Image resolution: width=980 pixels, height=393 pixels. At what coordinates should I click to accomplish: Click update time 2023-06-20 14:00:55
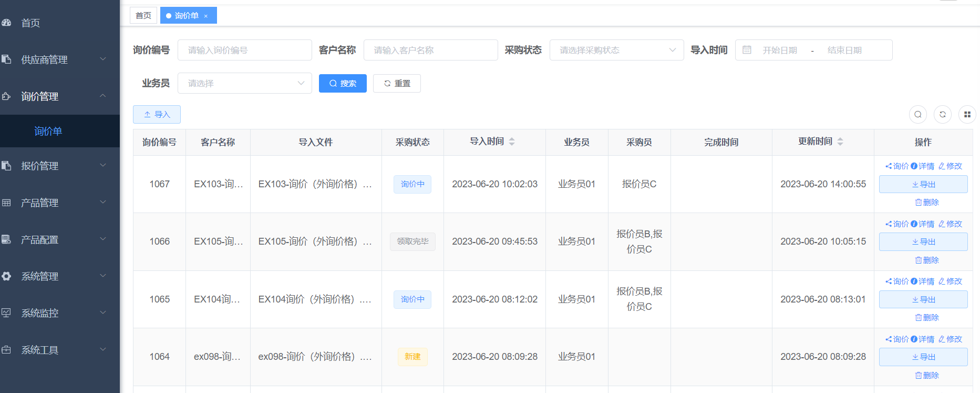[823, 184]
